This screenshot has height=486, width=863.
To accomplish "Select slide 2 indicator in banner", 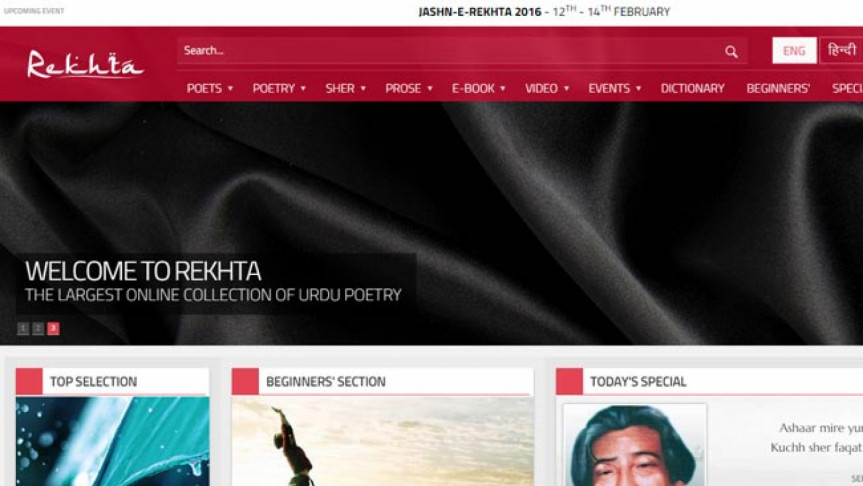I will (x=38, y=329).
